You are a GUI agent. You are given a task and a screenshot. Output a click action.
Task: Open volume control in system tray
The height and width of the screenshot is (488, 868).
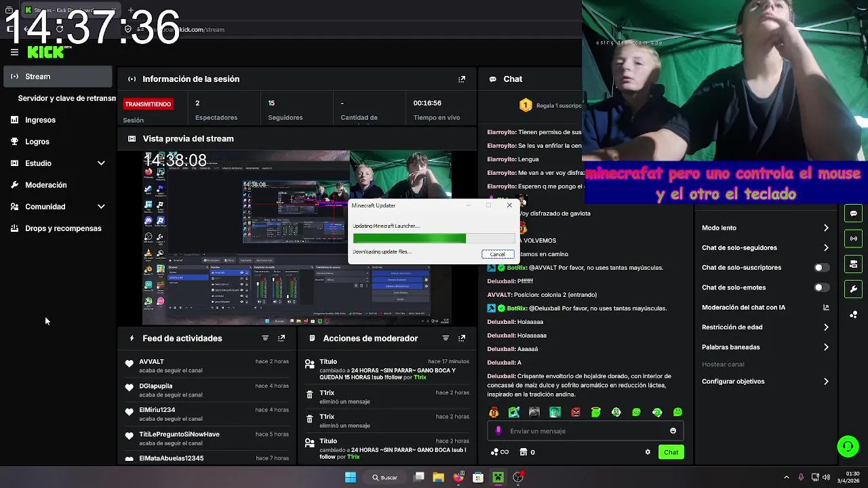pyautogui.click(x=826, y=477)
